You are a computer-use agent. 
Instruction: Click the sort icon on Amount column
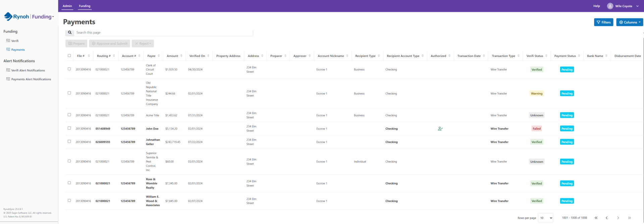click(181, 56)
